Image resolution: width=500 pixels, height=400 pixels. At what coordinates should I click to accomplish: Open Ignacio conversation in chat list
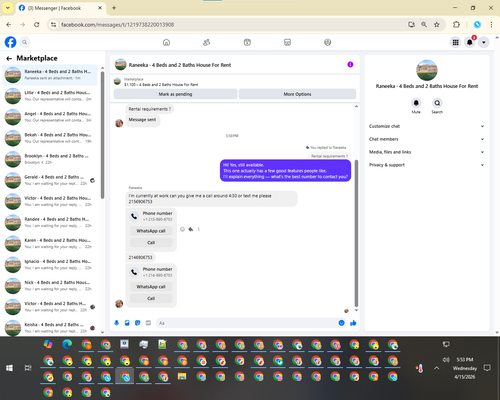50,265
